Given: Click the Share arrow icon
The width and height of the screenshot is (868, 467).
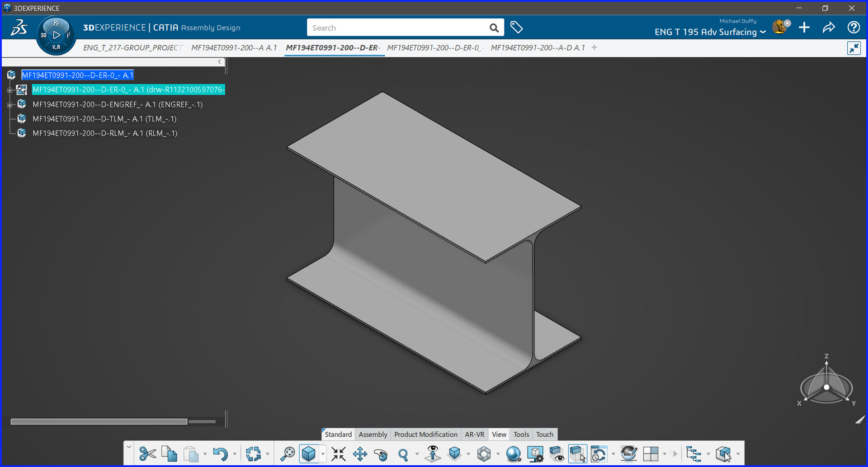Looking at the screenshot, I should tap(829, 28).
